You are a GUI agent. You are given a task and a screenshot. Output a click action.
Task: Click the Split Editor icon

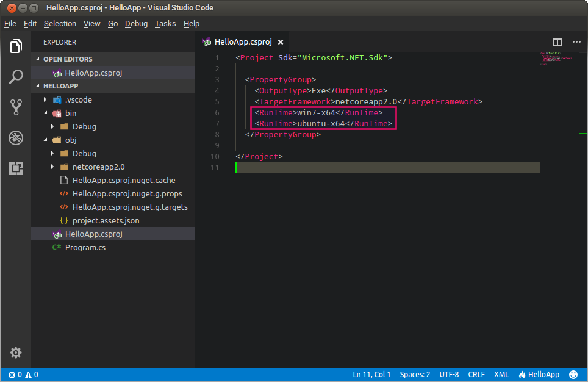click(557, 42)
